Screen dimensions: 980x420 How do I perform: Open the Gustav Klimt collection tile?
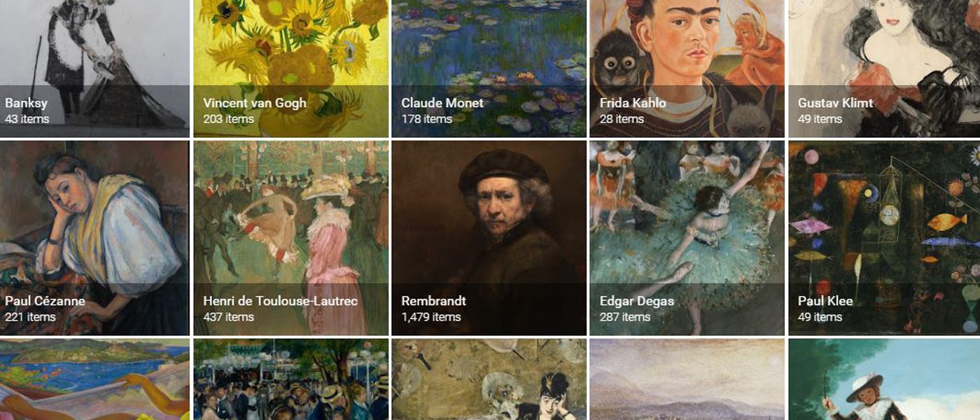884,68
